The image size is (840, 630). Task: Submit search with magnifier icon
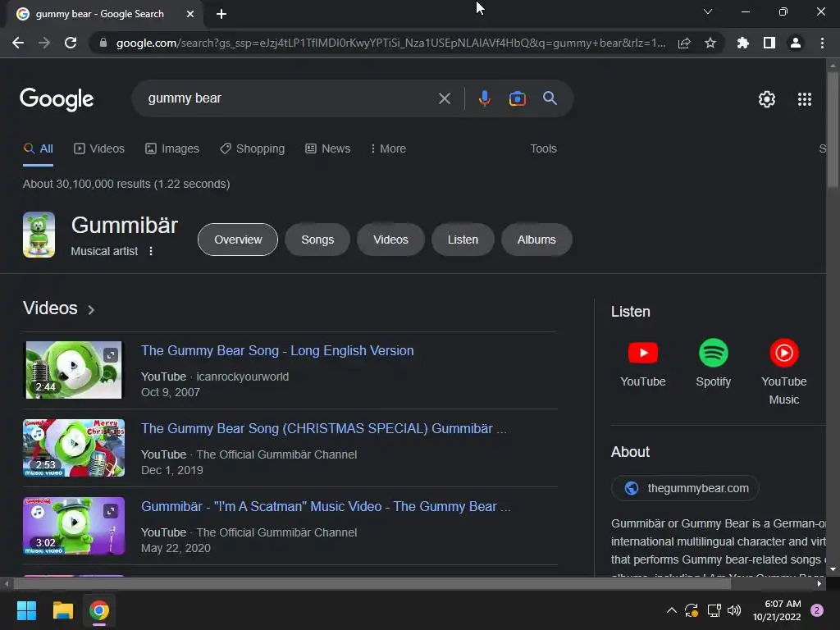[x=550, y=98]
